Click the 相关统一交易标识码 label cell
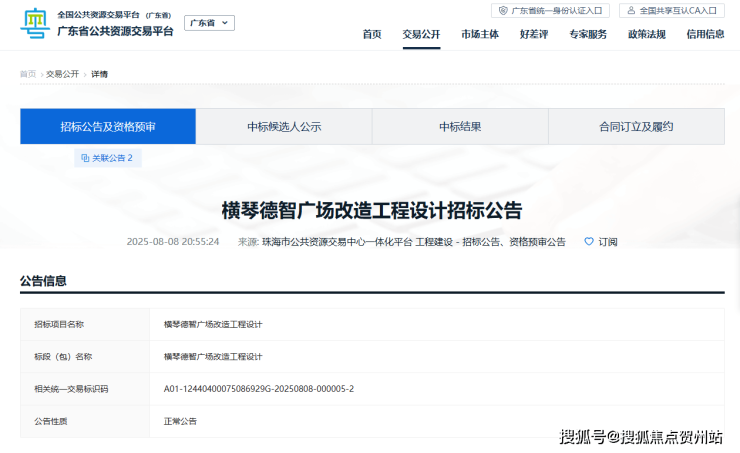The image size is (740, 453). [x=85, y=389]
